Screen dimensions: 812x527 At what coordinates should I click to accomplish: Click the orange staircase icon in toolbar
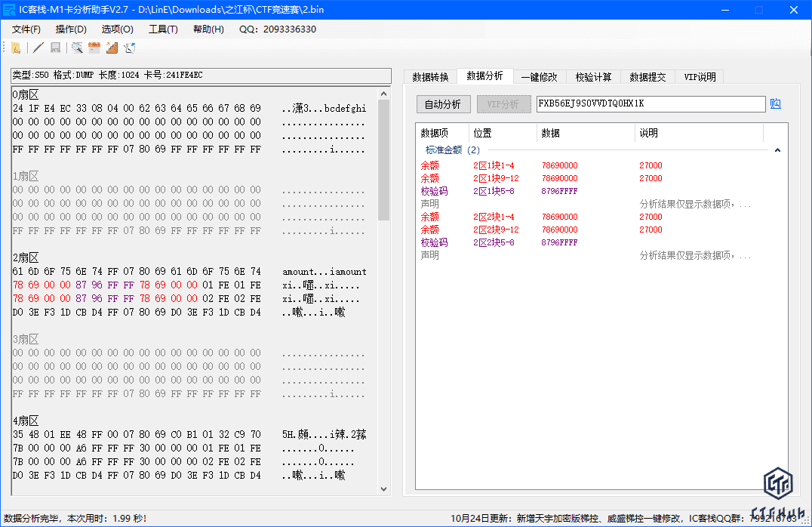point(112,48)
